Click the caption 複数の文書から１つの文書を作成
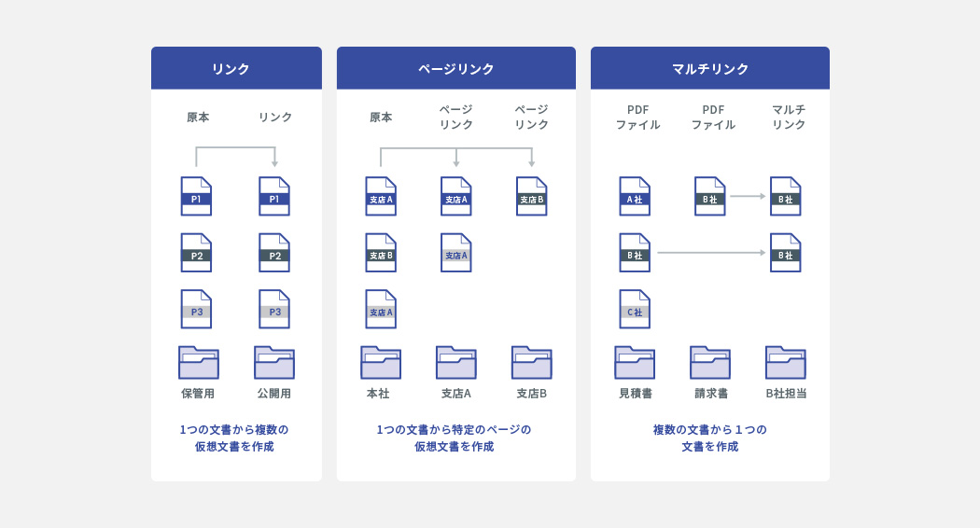Image resolution: width=980 pixels, height=528 pixels. pyautogui.click(x=709, y=438)
